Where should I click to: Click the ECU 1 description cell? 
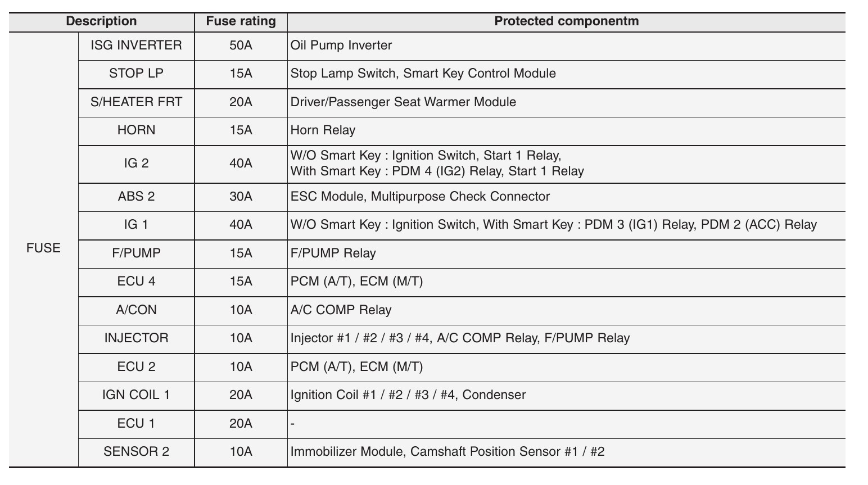tap(137, 424)
